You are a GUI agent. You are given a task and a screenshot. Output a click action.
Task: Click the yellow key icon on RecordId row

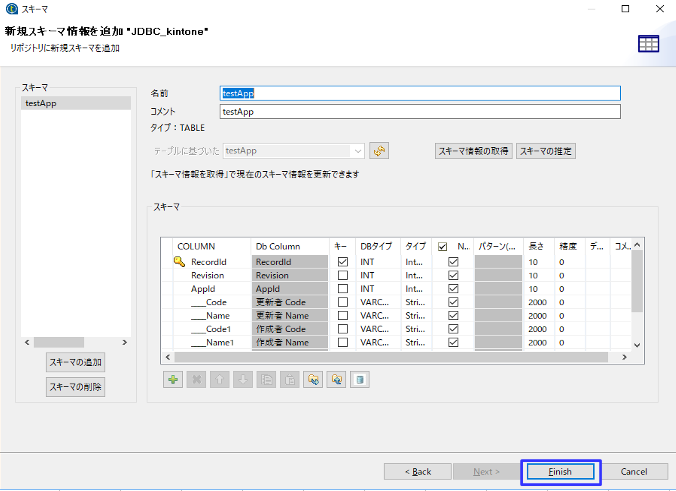[179, 261]
